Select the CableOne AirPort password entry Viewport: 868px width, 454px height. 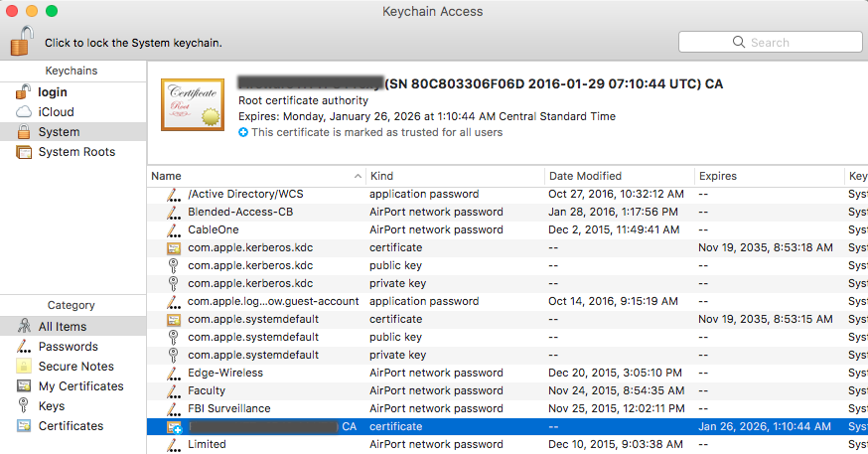point(507,229)
